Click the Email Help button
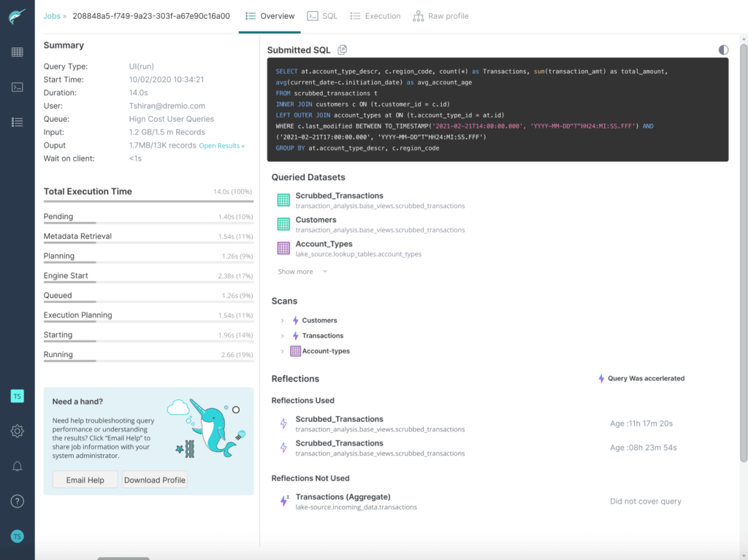The height and width of the screenshot is (560, 748). (x=85, y=480)
